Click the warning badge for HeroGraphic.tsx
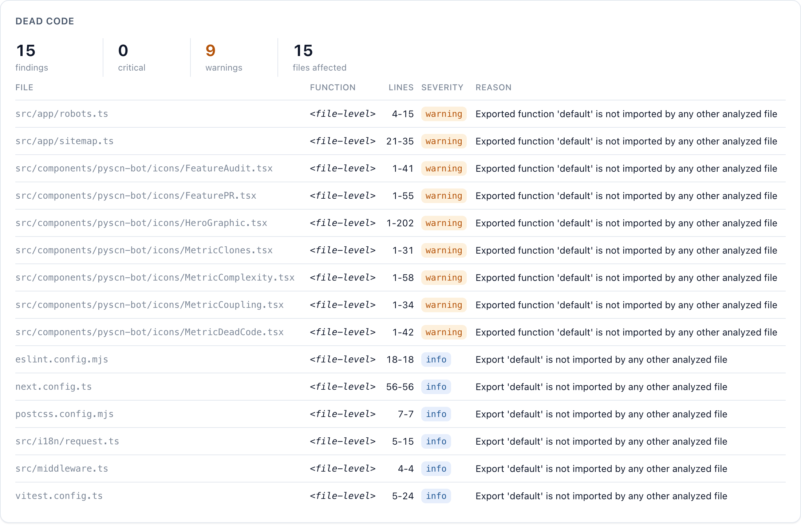Viewport: 801px width, 532px height. click(444, 223)
